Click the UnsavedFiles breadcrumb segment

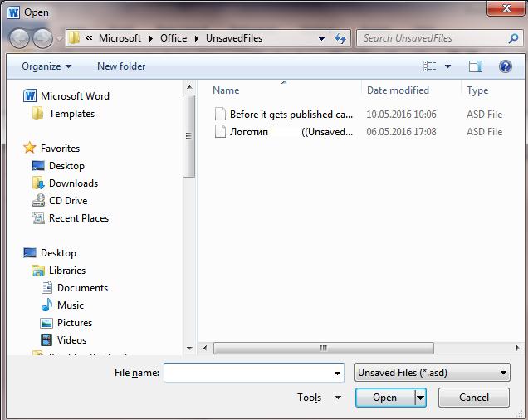234,38
